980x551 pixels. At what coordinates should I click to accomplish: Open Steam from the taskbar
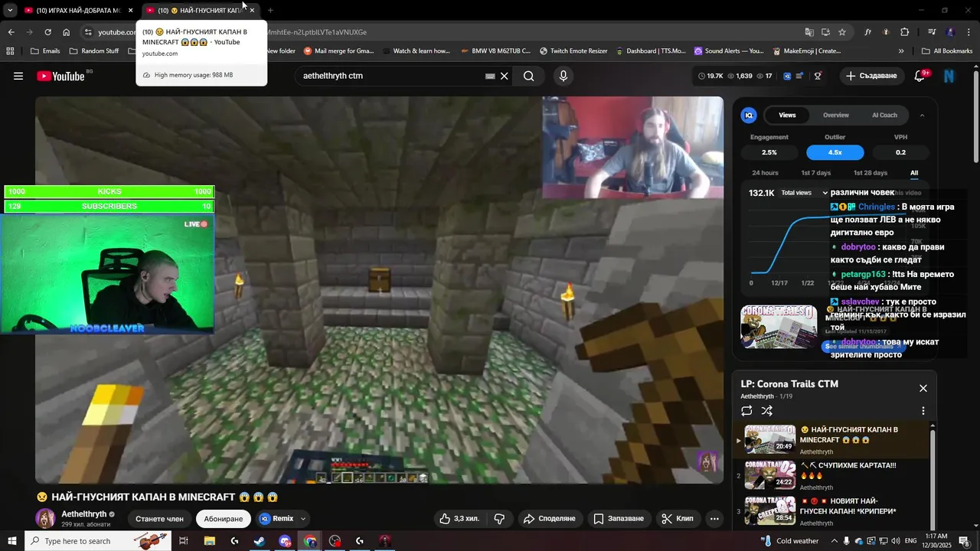pyautogui.click(x=260, y=541)
